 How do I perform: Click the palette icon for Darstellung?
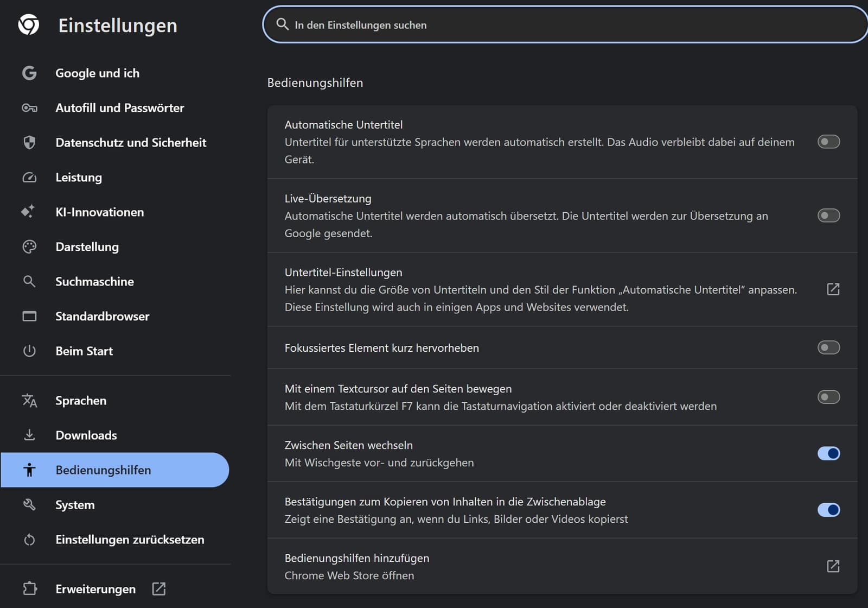pos(29,246)
